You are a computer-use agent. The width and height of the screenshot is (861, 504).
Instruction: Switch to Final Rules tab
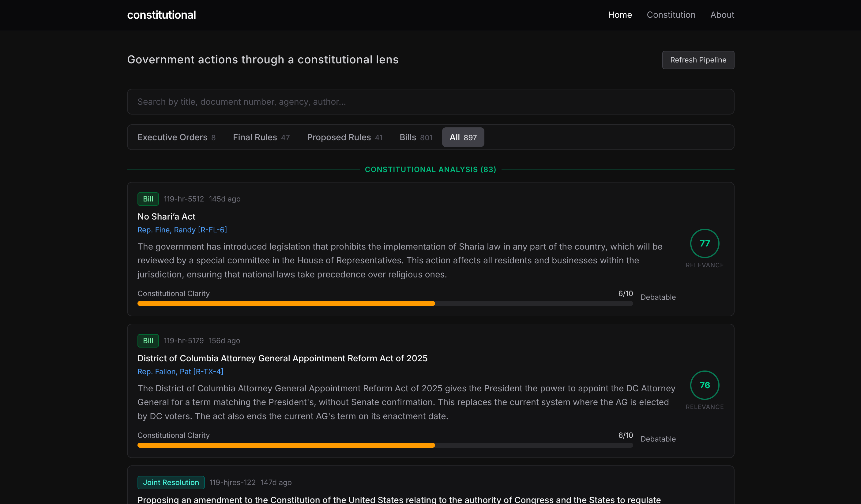pos(261,137)
